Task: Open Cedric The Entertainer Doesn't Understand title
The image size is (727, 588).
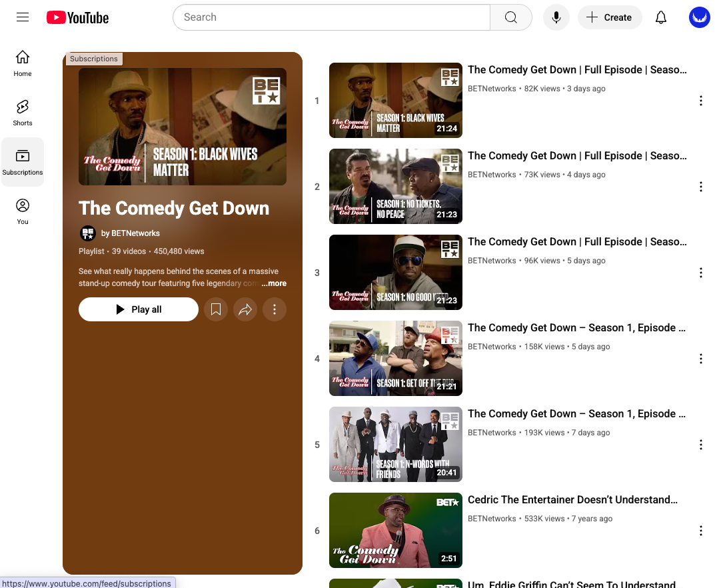Action: pos(572,499)
